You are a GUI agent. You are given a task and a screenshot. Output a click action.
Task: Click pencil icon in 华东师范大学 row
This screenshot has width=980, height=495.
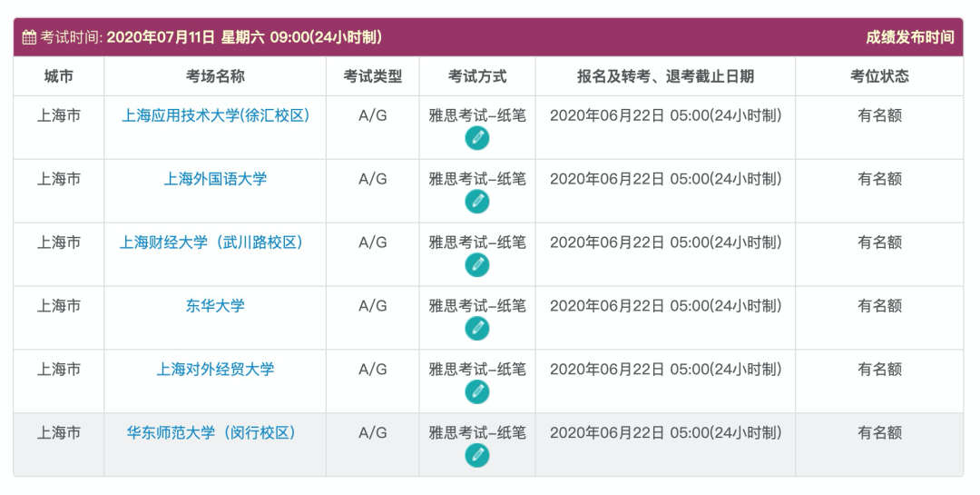coord(477,456)
